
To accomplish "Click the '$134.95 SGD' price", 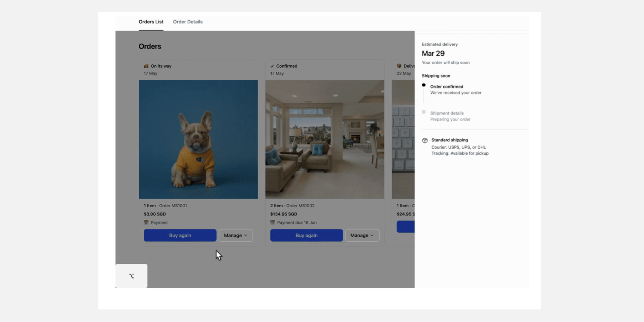I will pyautogui.click(x=284, y=214).
